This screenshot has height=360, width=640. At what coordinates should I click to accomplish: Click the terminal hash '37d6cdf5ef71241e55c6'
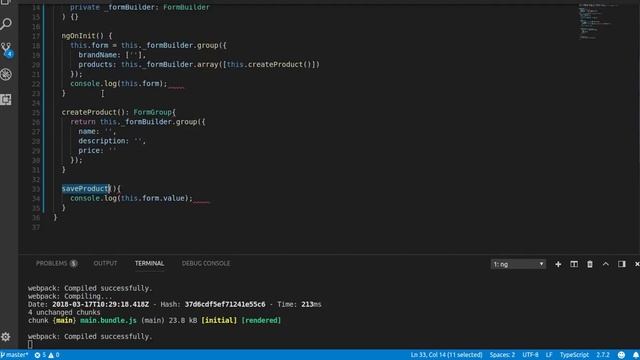pos(225,304)
